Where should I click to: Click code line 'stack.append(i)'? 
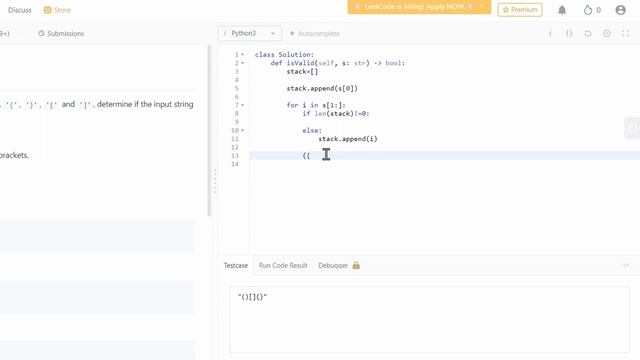tap(348, 139)
